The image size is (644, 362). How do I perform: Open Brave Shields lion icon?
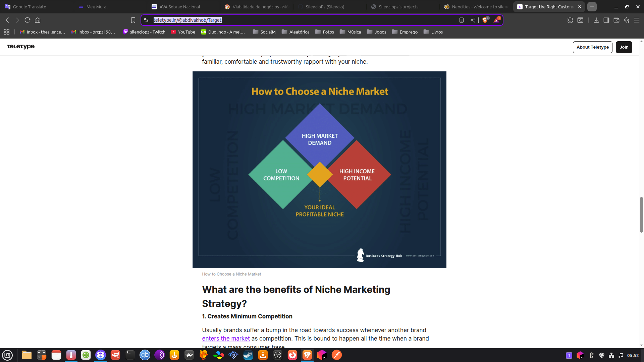click(x=485, y=20)
